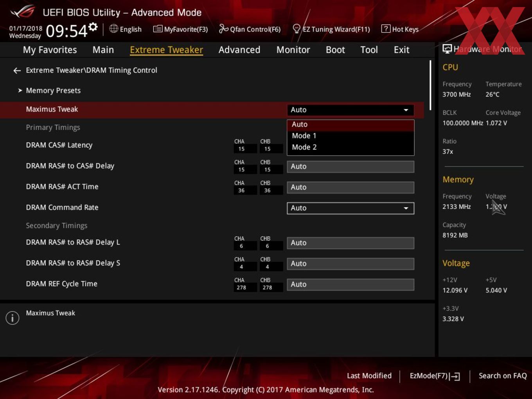The height and width of the screenshot is (399, 532).
Task: Click memory capacity 8192 MB value
Action: pyautogui.click(x=455, y=235)
